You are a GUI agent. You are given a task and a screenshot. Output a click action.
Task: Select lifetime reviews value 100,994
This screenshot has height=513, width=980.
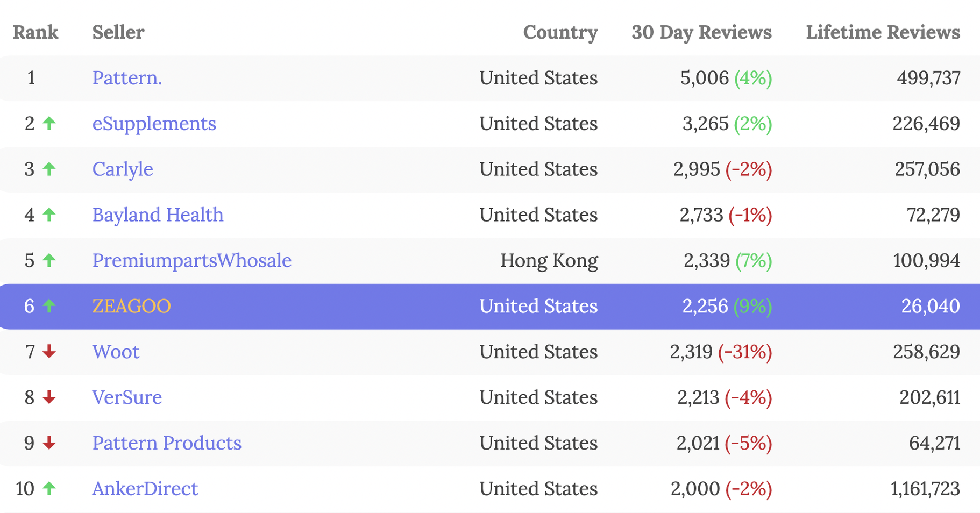926,261
